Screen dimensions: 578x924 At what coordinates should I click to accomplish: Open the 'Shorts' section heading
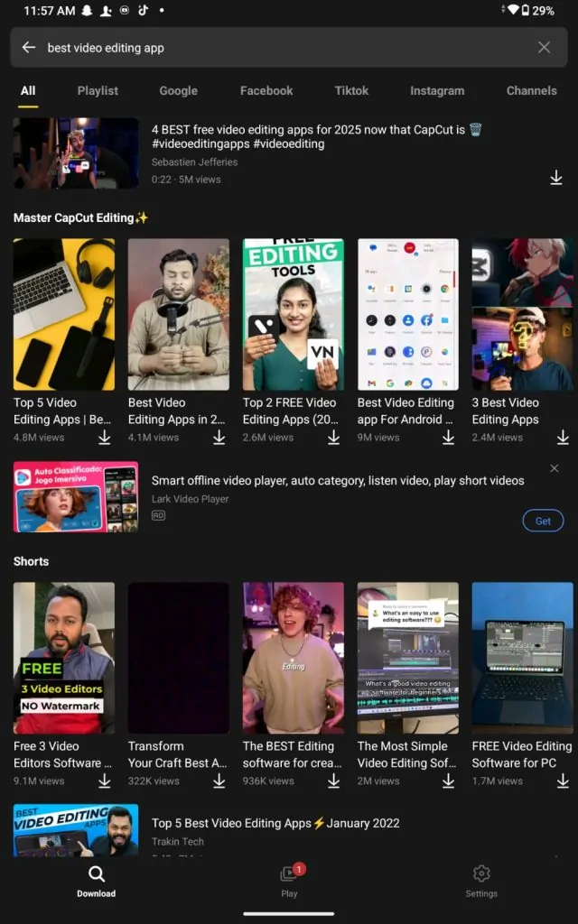click(x=32, y=561)
